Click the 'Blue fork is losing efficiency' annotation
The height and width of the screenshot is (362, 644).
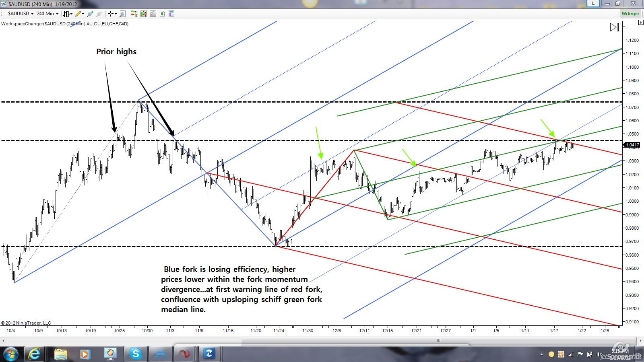click(242, 289)
